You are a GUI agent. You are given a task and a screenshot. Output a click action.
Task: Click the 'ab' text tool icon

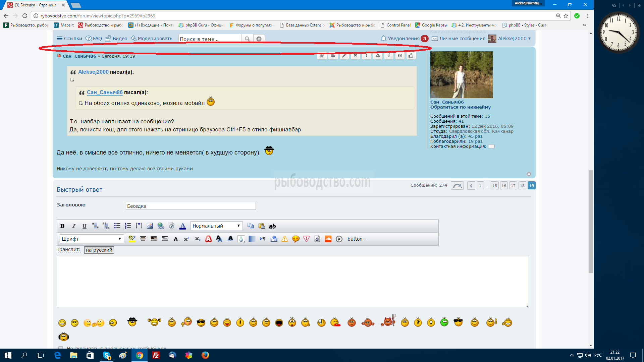coord(272,226)
